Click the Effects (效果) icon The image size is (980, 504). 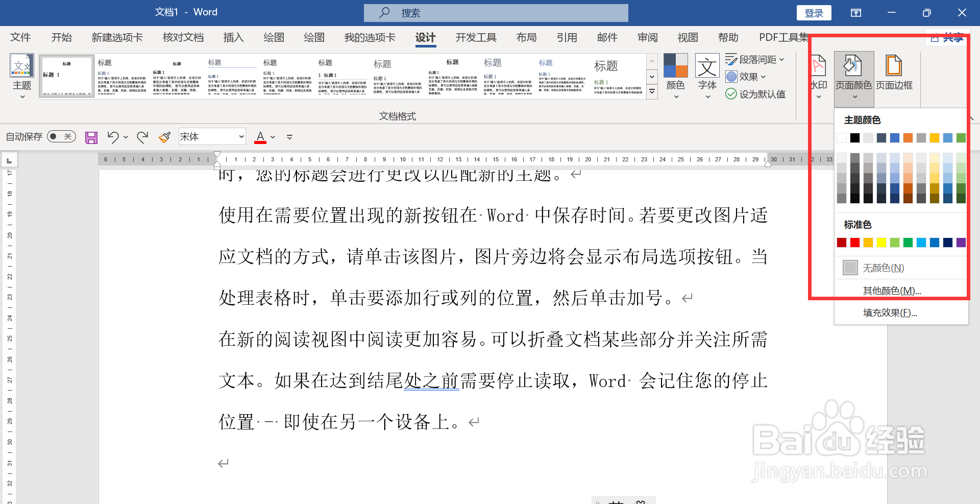click(x=731, y=77)
